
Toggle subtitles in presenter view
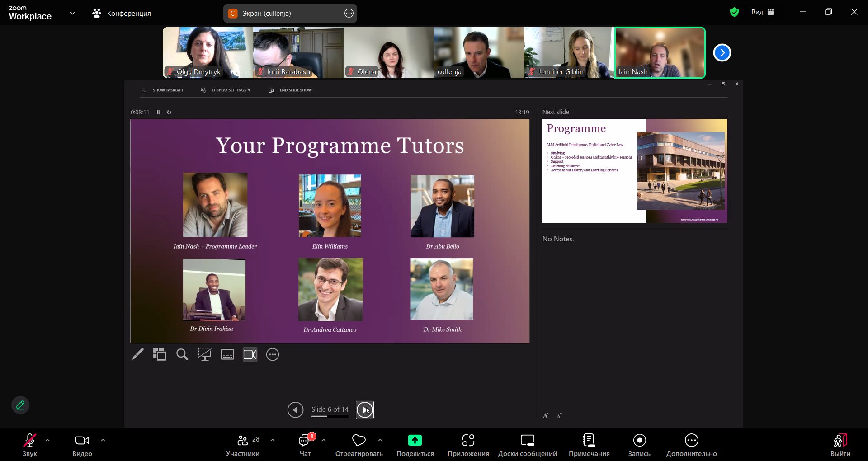click(x=227, y=355)
